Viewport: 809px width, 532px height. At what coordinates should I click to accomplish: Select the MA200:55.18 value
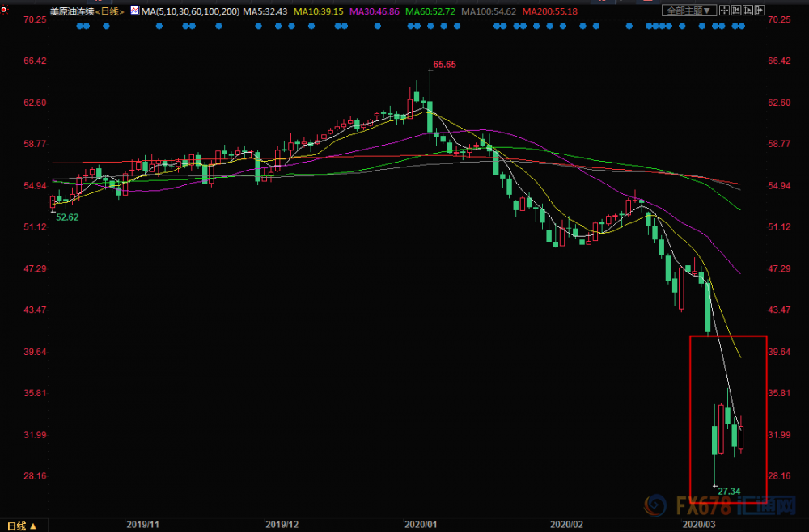[x=550, y=11]
